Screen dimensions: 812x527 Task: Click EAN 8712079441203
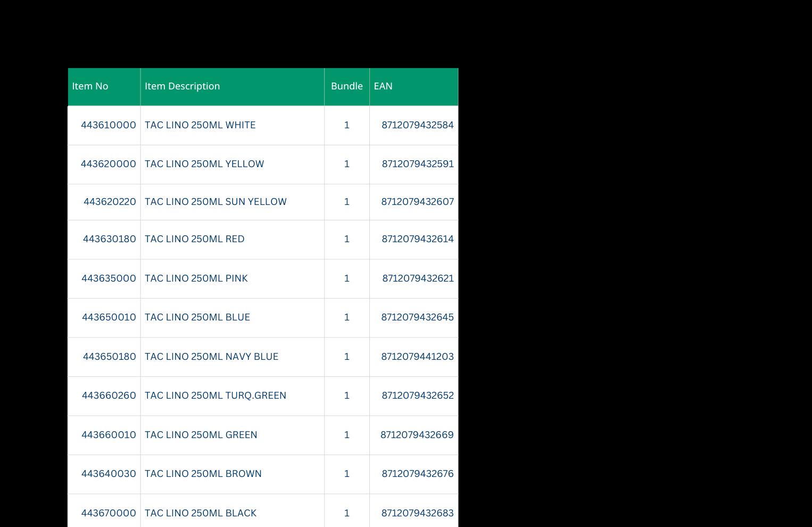[x=418, y=357]
